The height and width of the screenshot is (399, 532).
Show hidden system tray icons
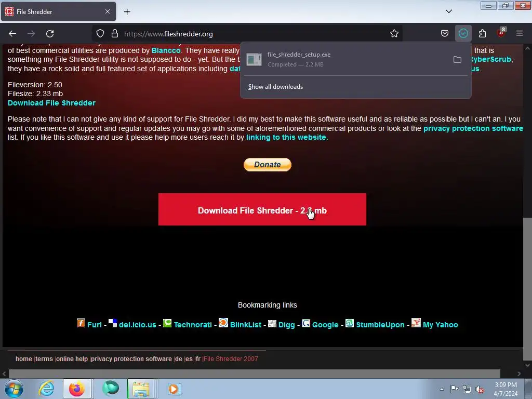442,389
